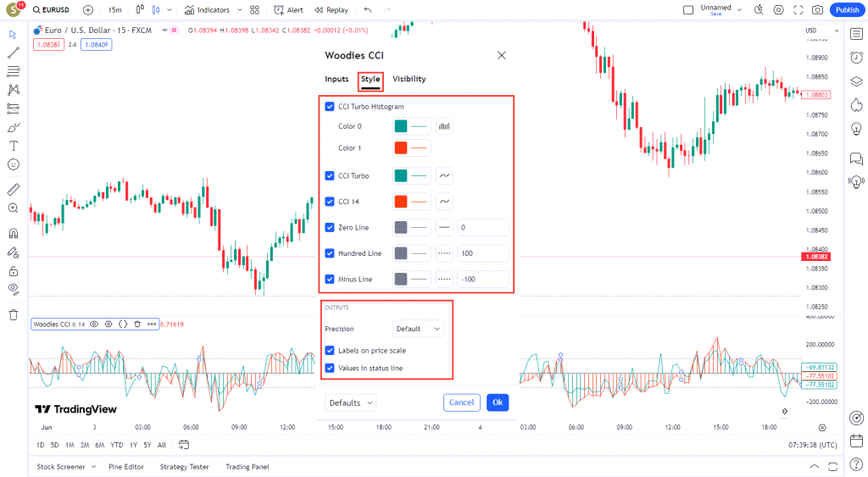The height and width of the screenshot is (477, 868).
Task: Expand the Precision dropdown
Action: point(419,329)
